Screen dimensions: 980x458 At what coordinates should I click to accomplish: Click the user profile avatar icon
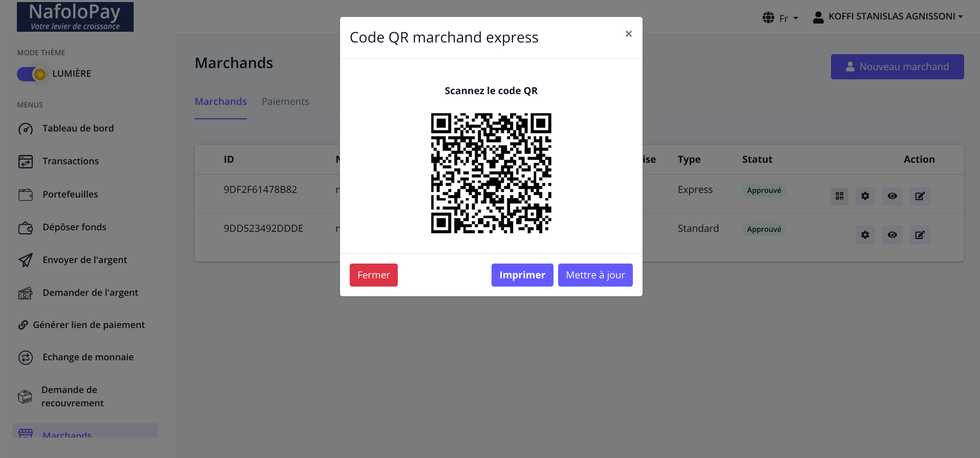818,17
